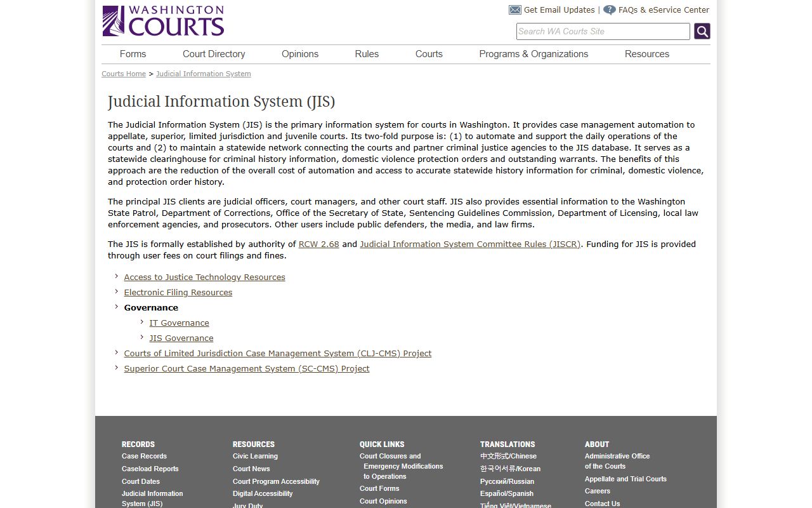Open the Court Directory menu
The height and width of the screenshot is (508, 812).
[214, 54]
